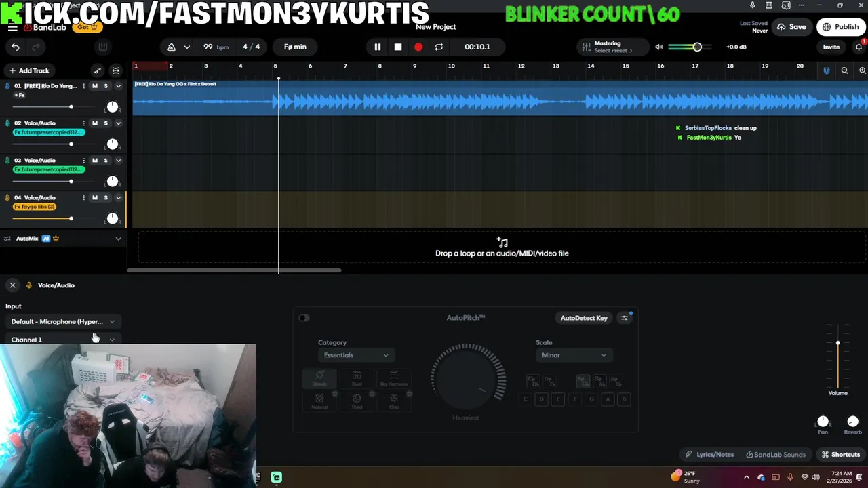Open Minor scale dropdown

[x=574, y=355]
